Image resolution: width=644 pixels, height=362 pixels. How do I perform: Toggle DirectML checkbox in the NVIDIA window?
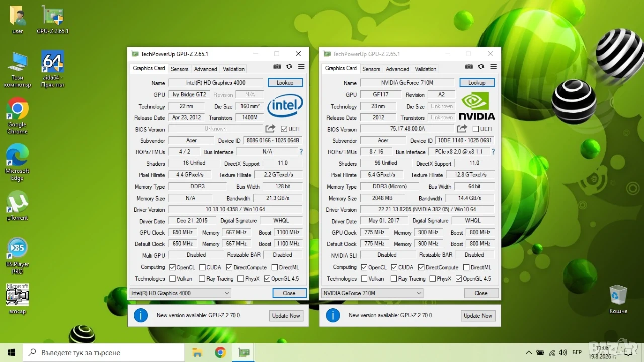[x=466, y=267]
